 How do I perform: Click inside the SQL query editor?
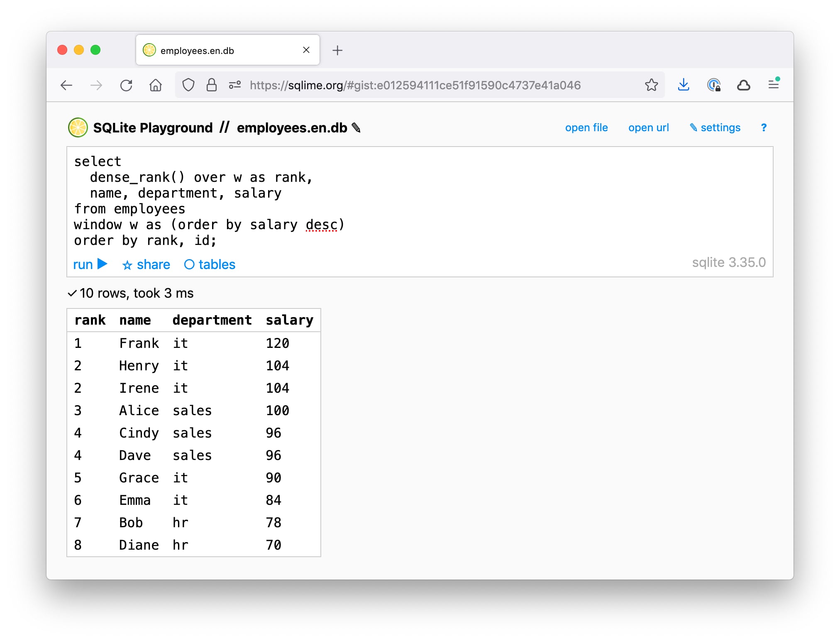(415, 199)
